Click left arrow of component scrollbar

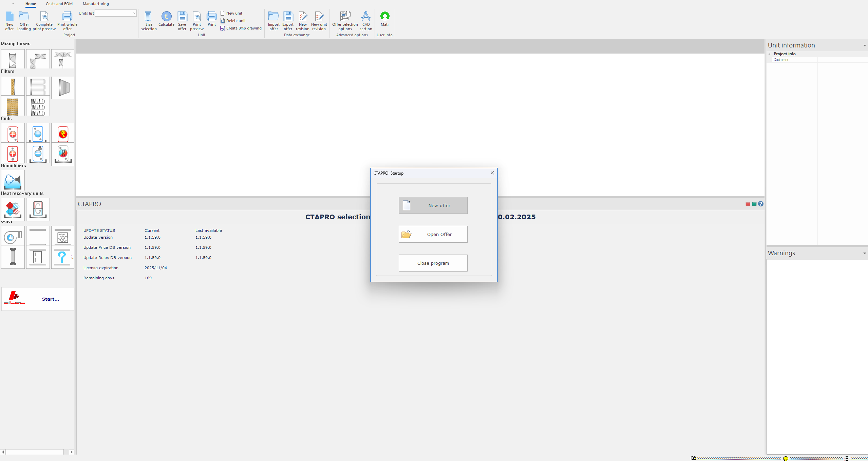point(3,452)
